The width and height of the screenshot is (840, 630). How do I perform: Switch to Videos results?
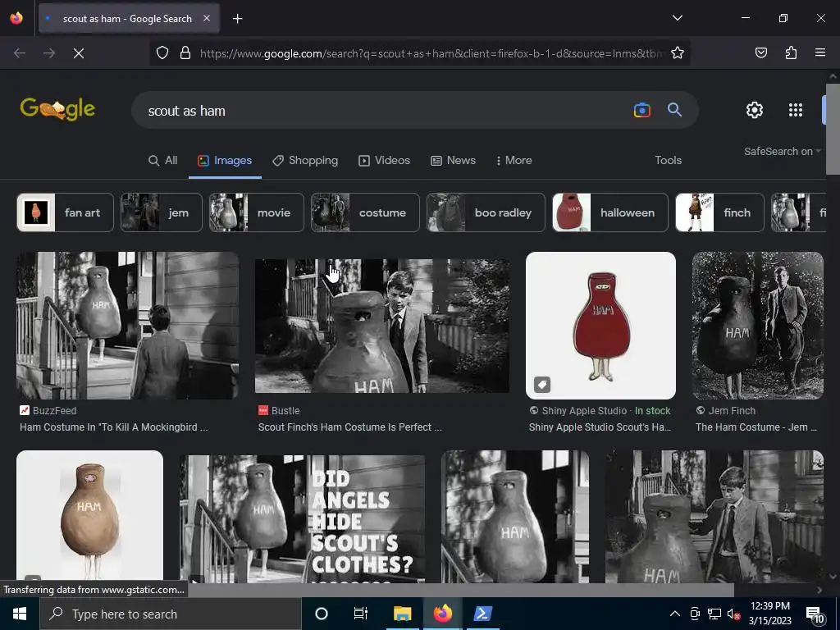coord(384,160)
